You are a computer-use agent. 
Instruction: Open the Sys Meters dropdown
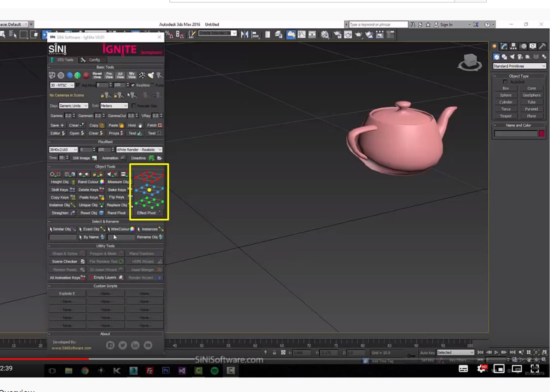(114, 106)
